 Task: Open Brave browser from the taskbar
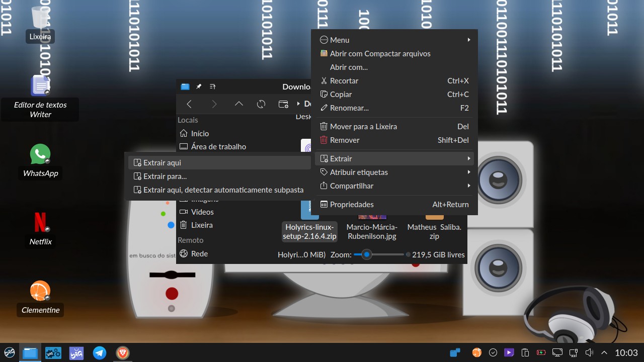(x=123, y=353)
